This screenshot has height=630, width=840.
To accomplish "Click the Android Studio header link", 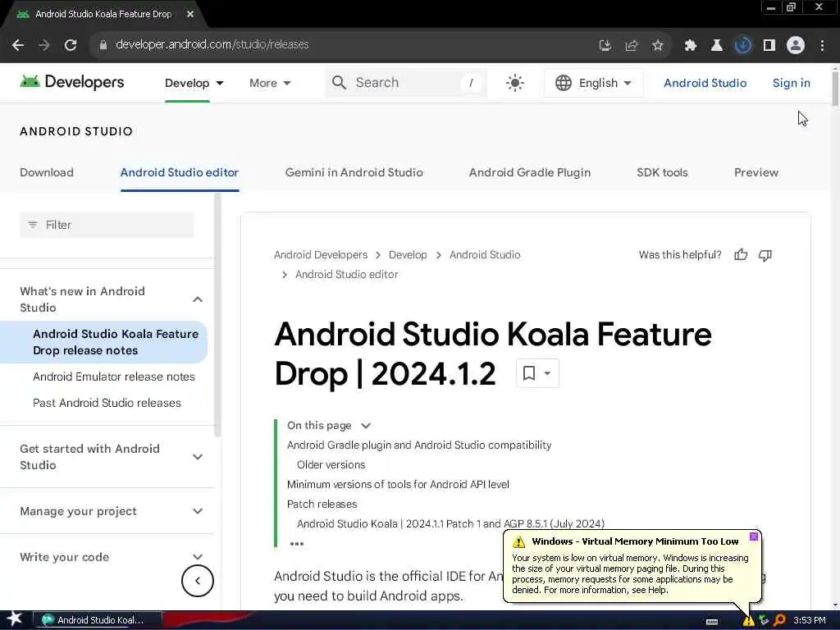I will [705, 83].
